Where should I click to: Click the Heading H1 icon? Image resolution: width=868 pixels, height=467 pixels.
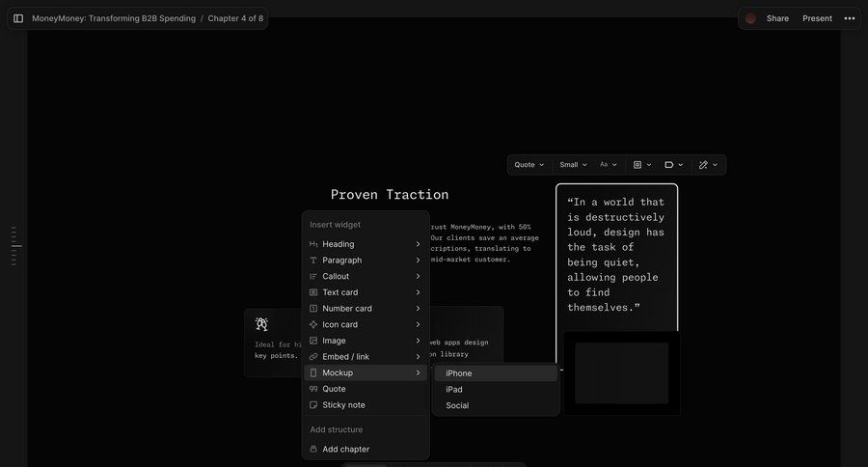pos(313,244)
